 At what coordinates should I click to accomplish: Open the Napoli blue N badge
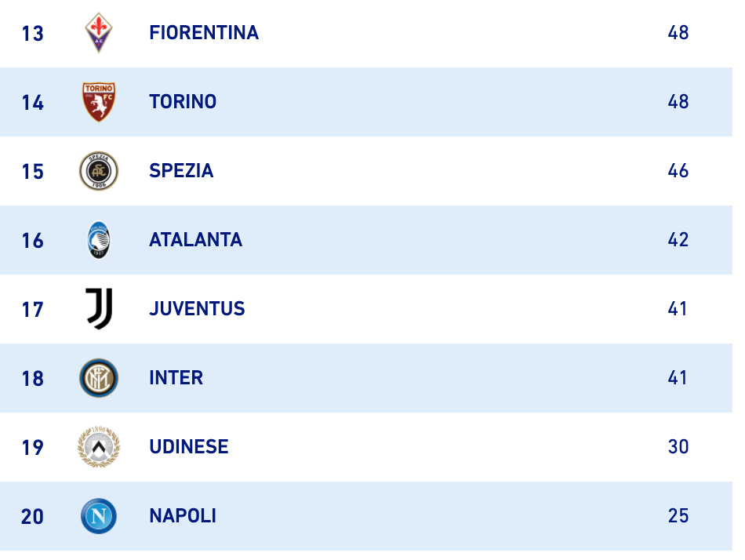point(99,516)
